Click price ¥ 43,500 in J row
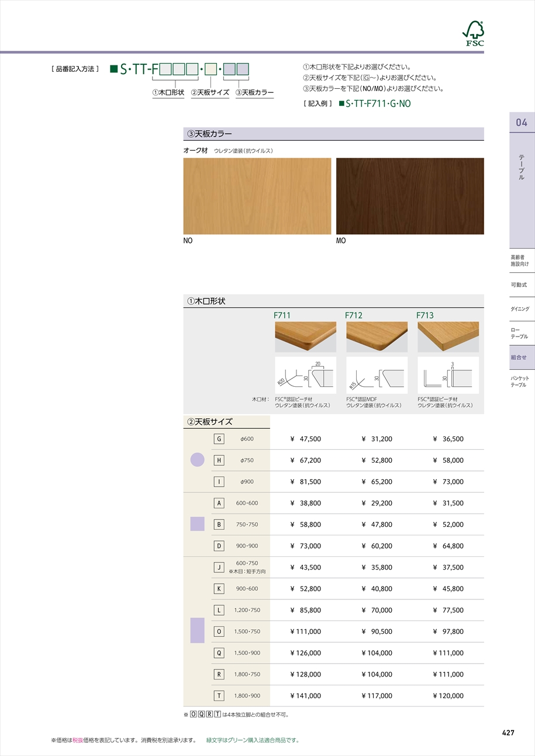Screen dimensions: 535x756 tap(305, 567)
